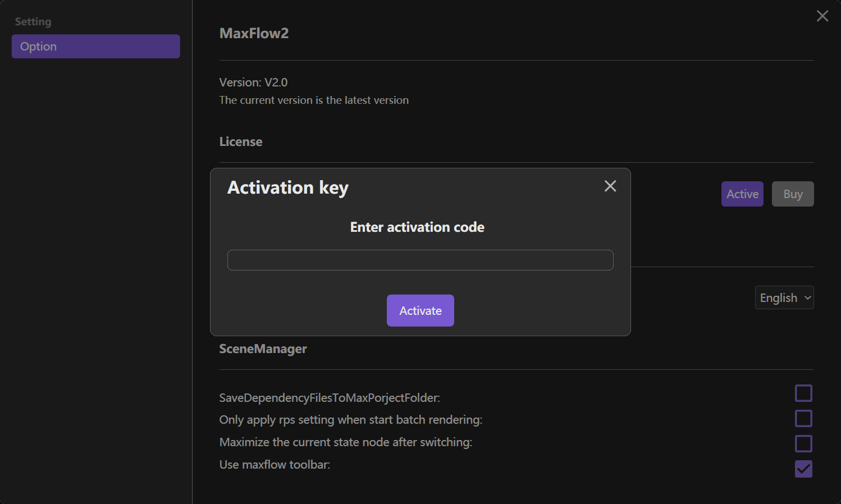Viewport: 841px width, 504px height.
Task: Click the close X icon of the settings window
Action: 822,16
